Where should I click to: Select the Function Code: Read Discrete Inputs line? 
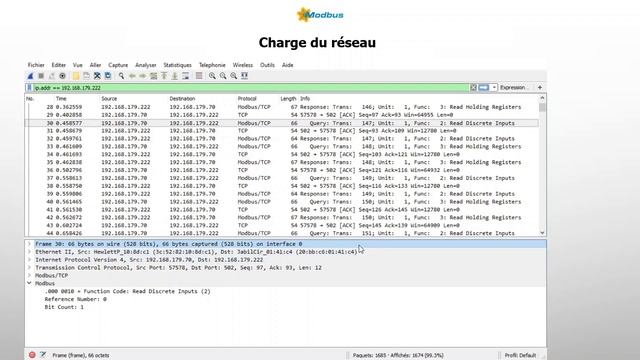(x=128, y=291)
